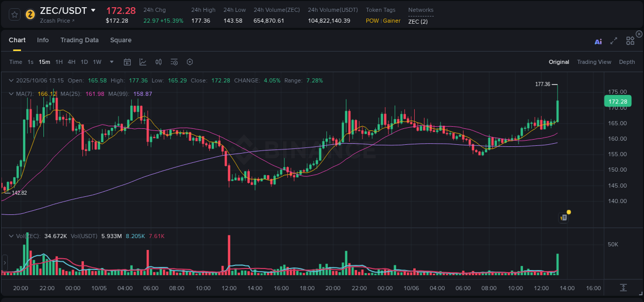Image resolution: width=644 pixels, height=302 pixels.
Task: Open the widgets layout panel icon
Action: click(x=630, y=40)
